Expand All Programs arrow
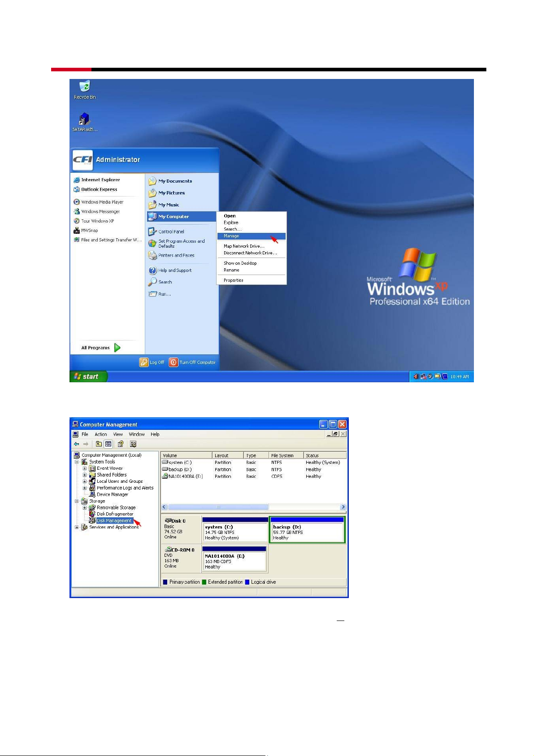The width and height of the screenshot is (534, 756). (117, 348)
